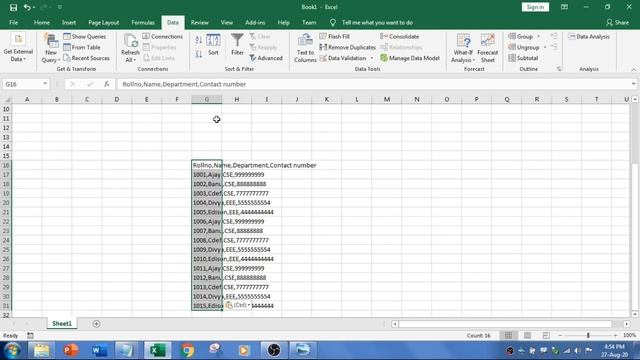Open Data Analysis tool
The image size is (640, 360).
click(589, 36)
